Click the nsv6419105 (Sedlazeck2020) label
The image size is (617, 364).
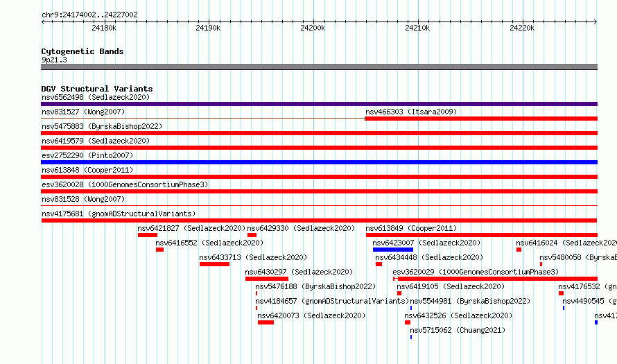(x=451, y=286)
